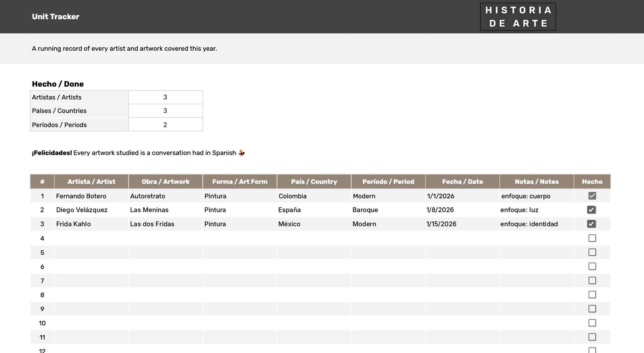Select the Unit Tracker title

point(56,16)
